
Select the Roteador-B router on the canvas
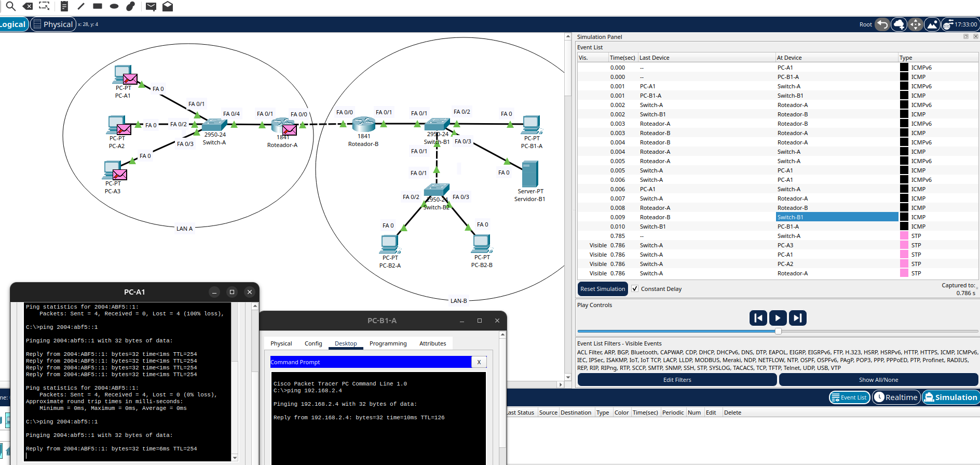click(363, 124)
